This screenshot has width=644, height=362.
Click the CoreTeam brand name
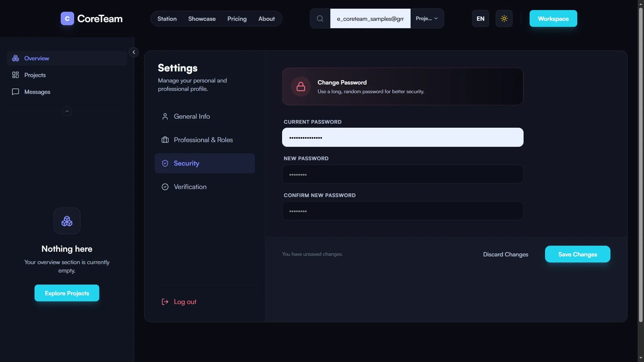click(x=100, y=18)
